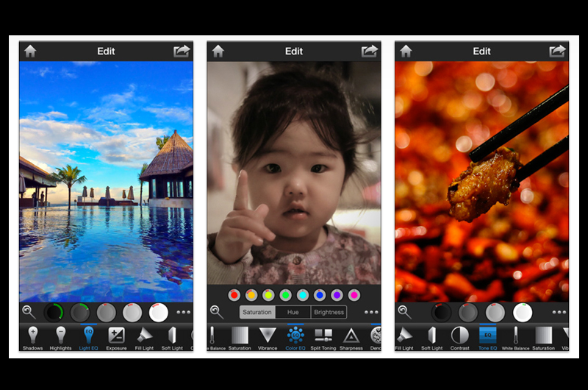Select the Shadows tool in left screen
This screenshot has width=588, height=390.
tap(32, 338)
